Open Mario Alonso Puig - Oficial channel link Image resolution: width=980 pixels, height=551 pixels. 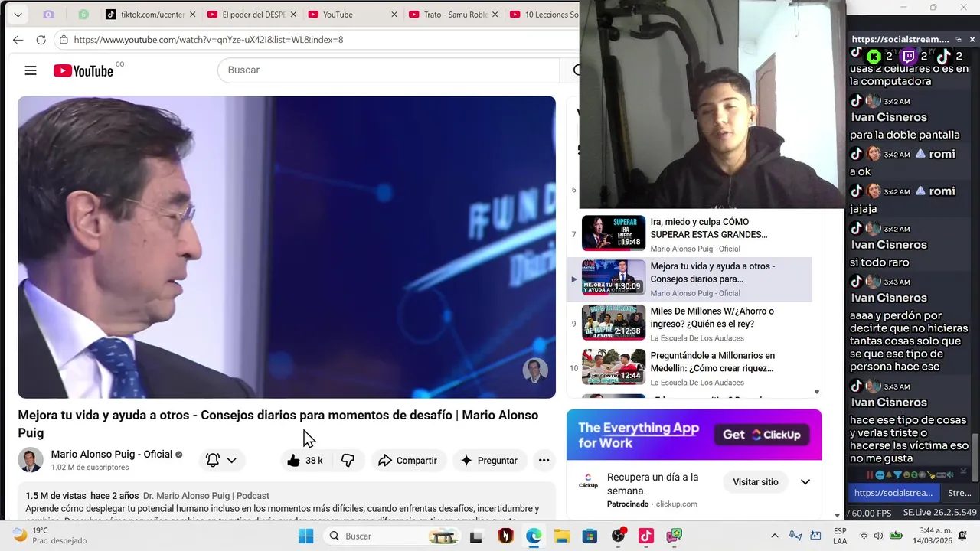[x=112, y=454]
